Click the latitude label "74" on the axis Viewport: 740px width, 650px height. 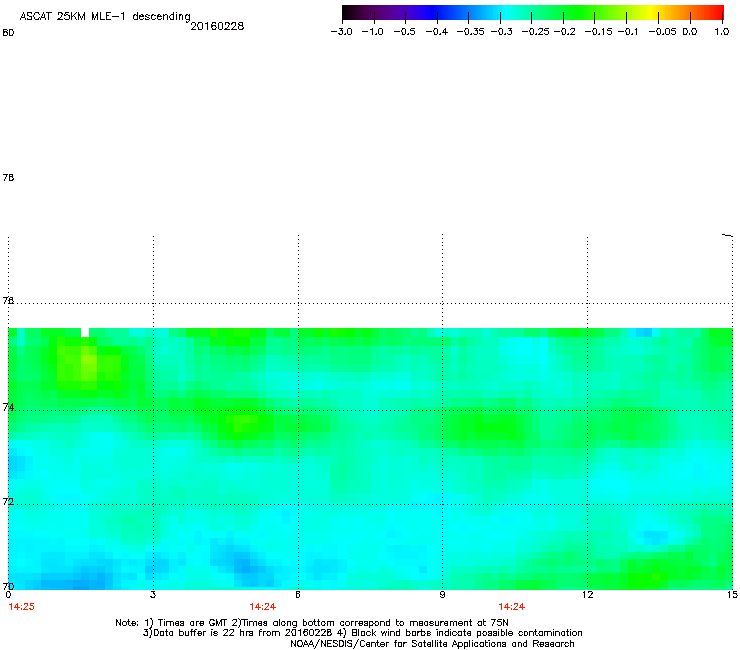point(8,407)
